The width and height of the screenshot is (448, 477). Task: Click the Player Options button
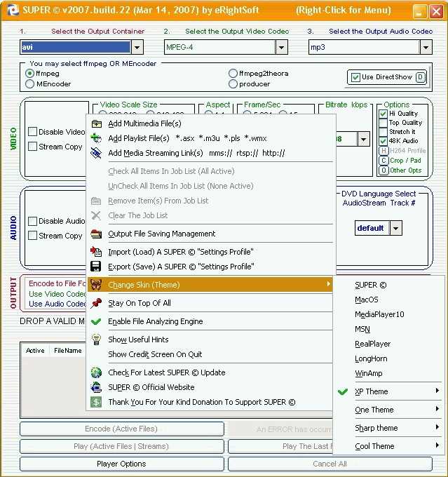tap(121, 464)
